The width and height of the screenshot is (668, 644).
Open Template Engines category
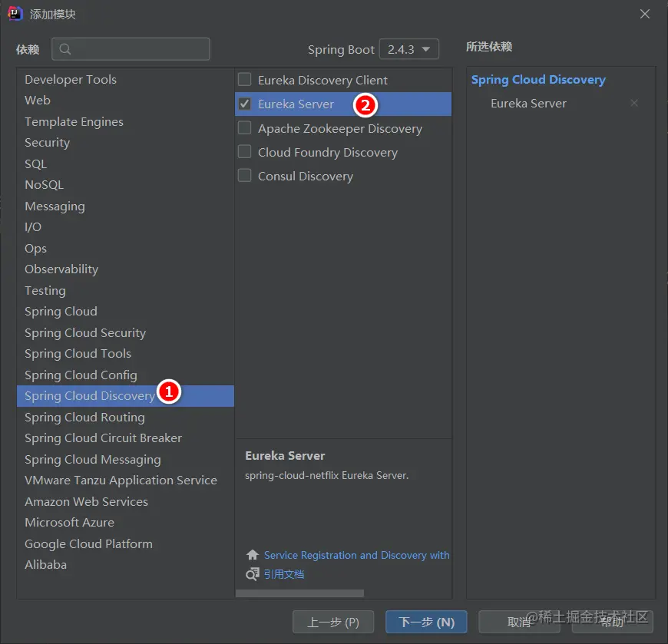click(125, 121)
